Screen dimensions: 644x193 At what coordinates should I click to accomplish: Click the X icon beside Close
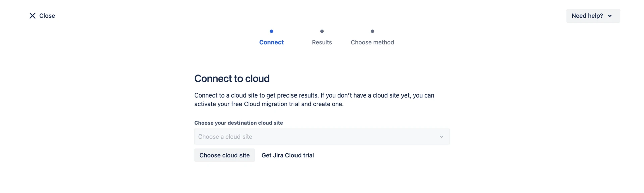tap(32, 16)
